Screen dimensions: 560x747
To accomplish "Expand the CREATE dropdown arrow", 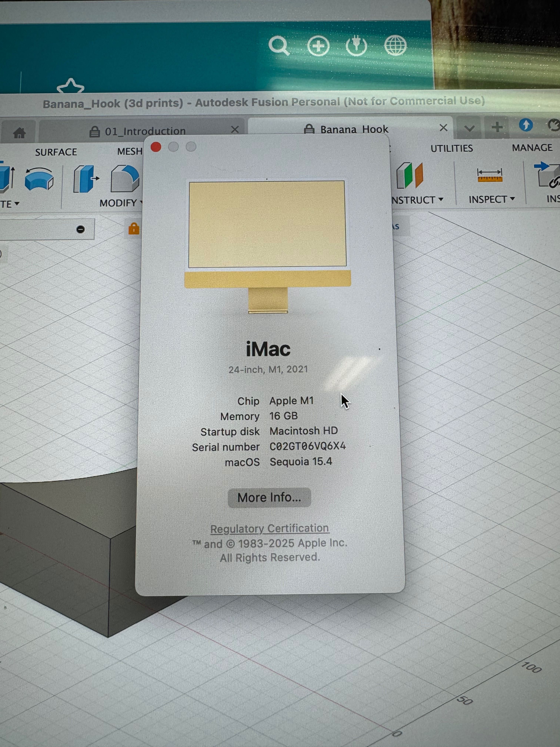I will coord(16,204).
